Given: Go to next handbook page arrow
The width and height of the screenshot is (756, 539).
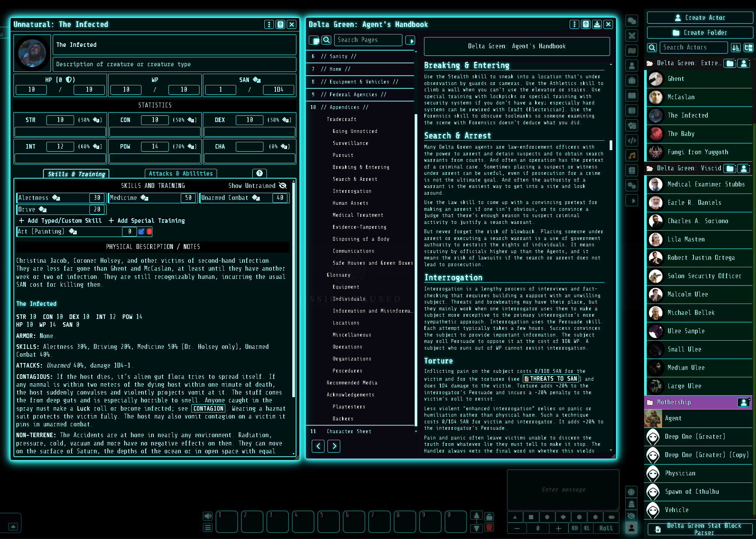Looking at the screenshot, I should pyautogui.click(x=334, y=446).
